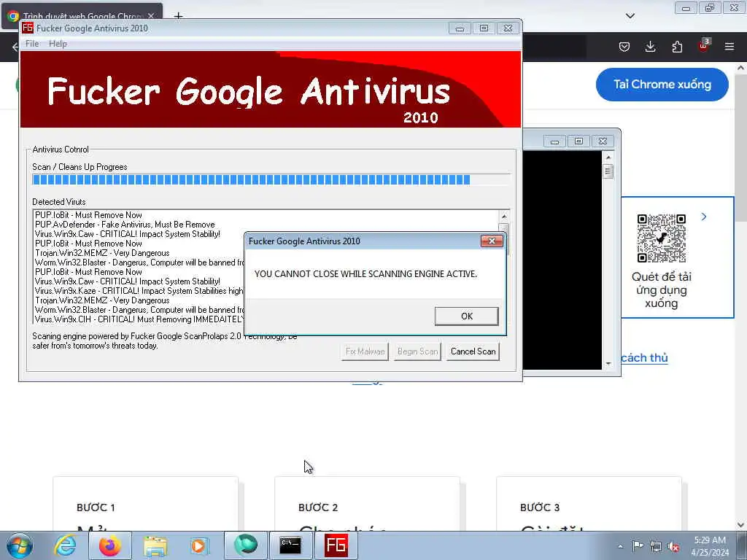
Task: Click the browser back arrow button
Action: pos(15,47)
